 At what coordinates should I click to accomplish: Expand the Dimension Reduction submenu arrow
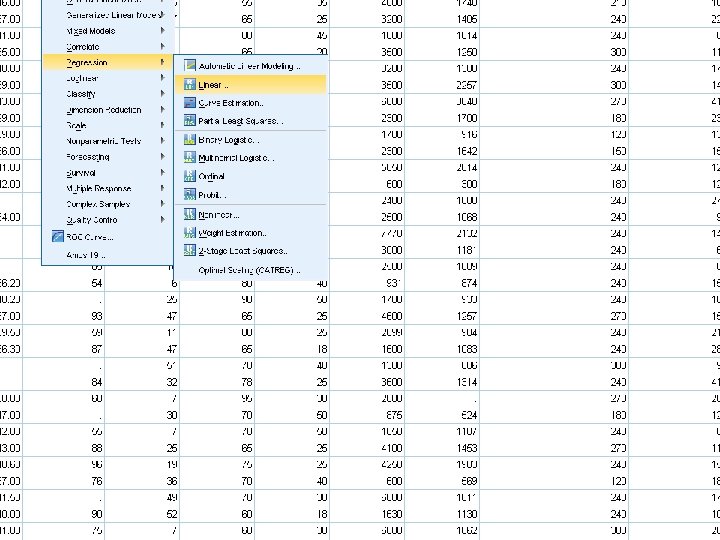[x=162, y=110]
